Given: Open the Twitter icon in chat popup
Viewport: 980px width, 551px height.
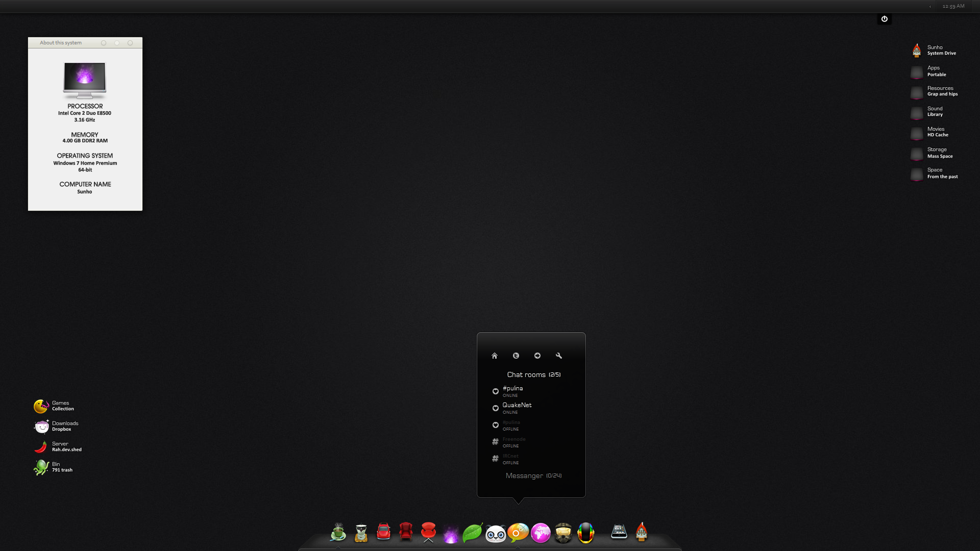Looking at the screenshot, I should pos(516,356).
